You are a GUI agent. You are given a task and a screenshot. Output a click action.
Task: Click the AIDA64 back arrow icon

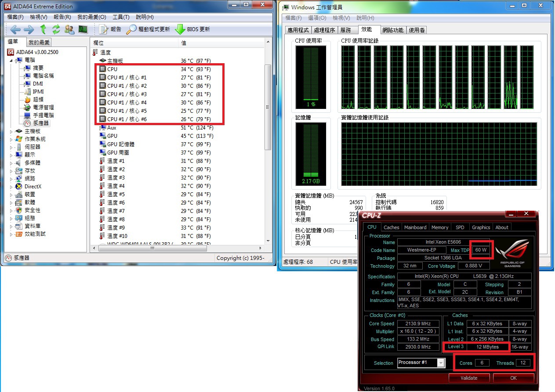tap(15, 29)
